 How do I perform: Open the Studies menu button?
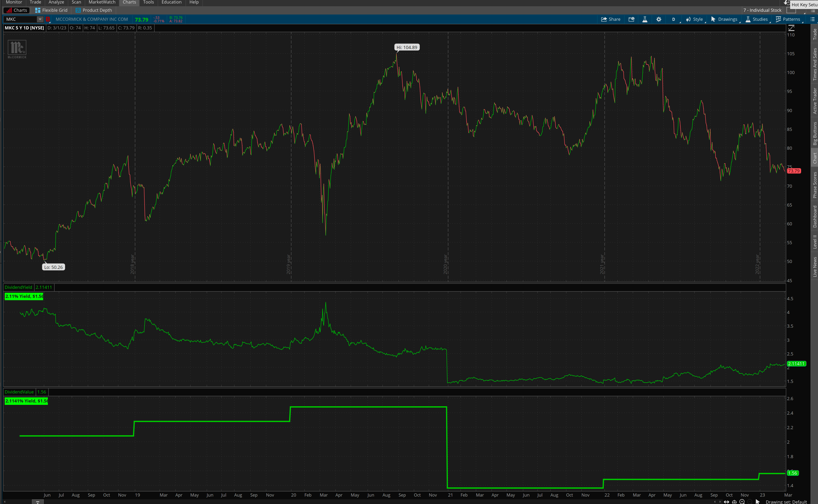point(756,19)
